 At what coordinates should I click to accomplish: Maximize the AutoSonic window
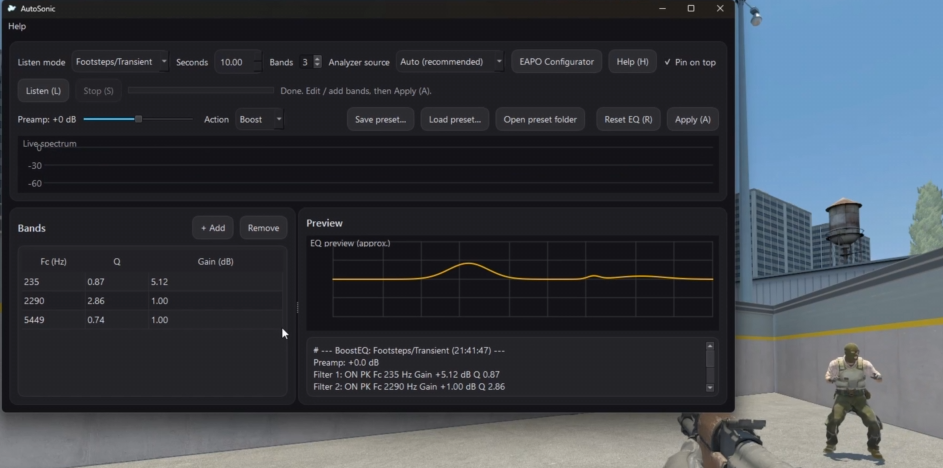coord(691,8)
